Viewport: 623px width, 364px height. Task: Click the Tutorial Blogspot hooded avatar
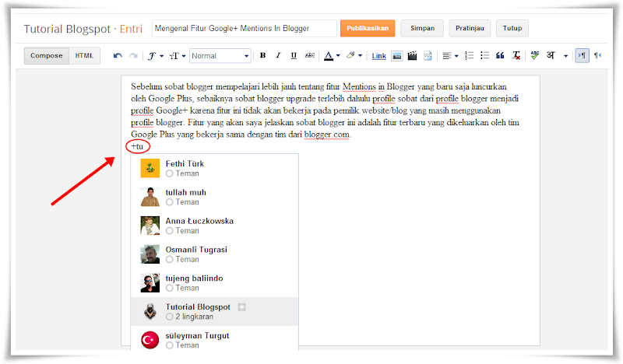[150, 312]
